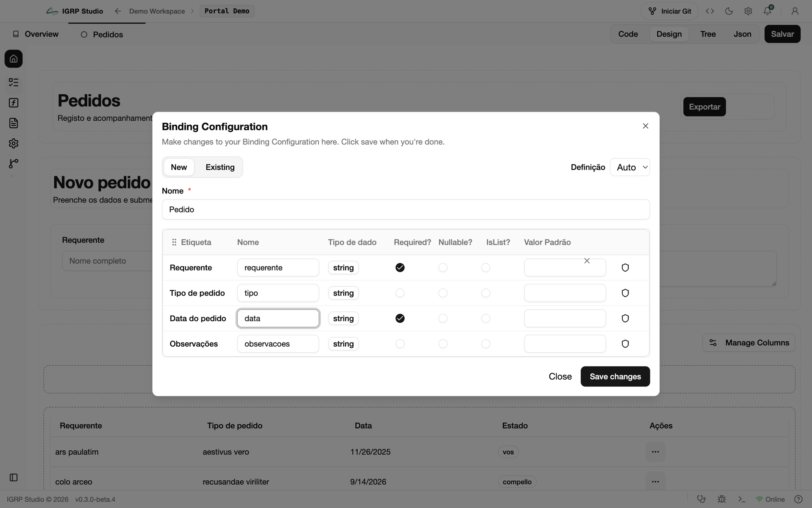Switch to Code view
Screen dimensions: 812x508
(628, 34)
